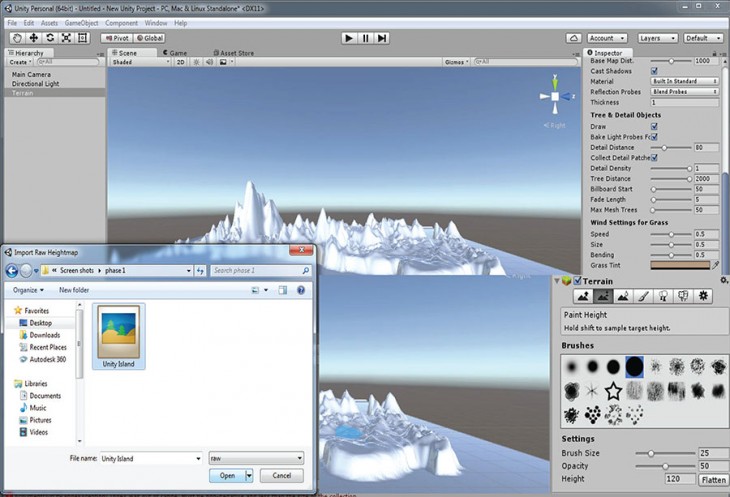
Task: Choose the Paint Texture brush tool
Action: [643, 296]
